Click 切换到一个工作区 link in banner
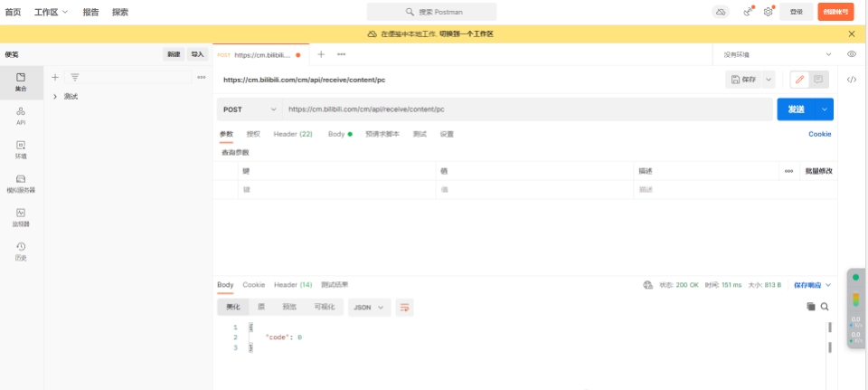The height and width of the screenshot is (390, 868). click(467, 33)
